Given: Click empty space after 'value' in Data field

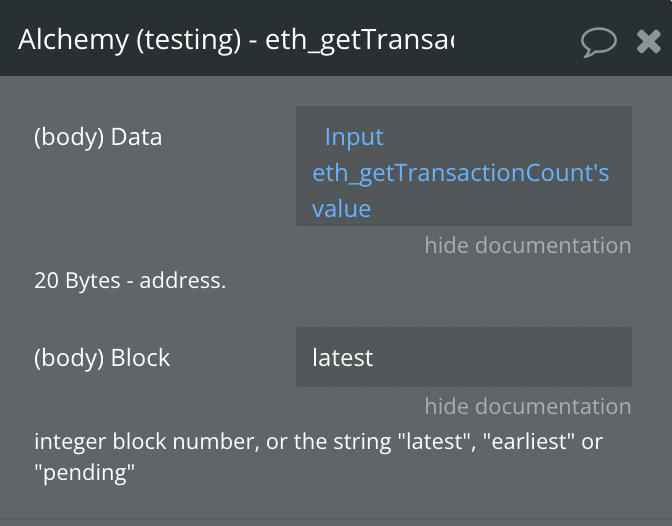Looking at the screenshot, I should click(x=500, y=209).
